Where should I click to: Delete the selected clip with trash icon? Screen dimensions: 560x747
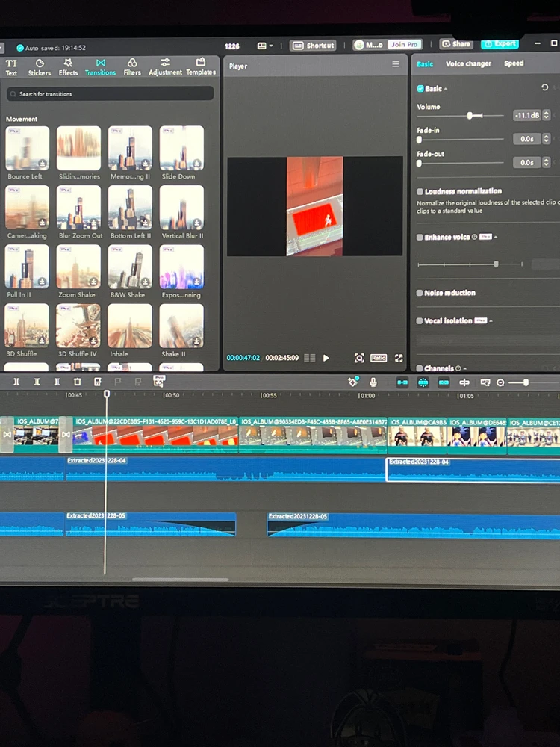[77, 382]
